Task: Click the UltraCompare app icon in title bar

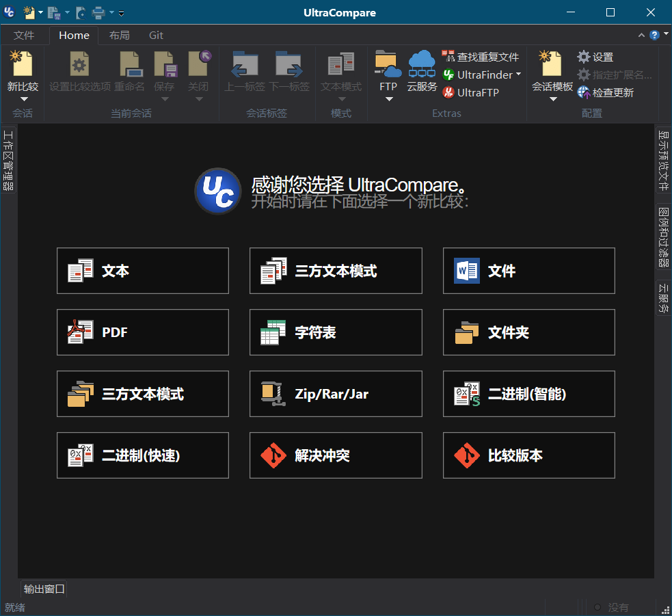Action: [9, 12]
